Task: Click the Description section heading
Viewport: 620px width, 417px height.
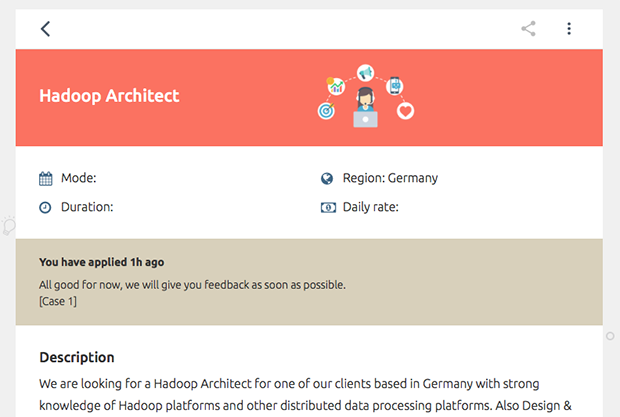Action: 77,357
